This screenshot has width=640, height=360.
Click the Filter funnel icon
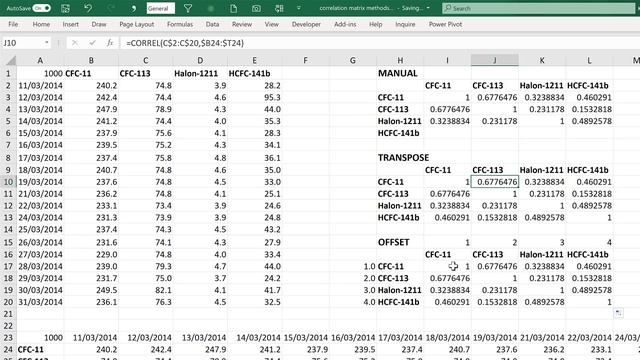tap(188, 8)
